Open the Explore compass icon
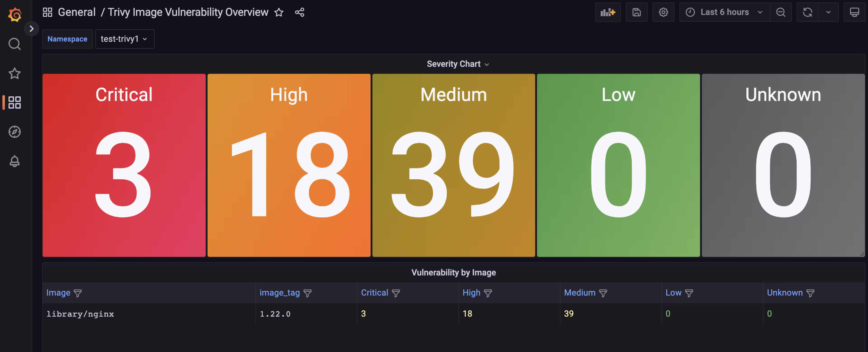 tap(14, 132)
